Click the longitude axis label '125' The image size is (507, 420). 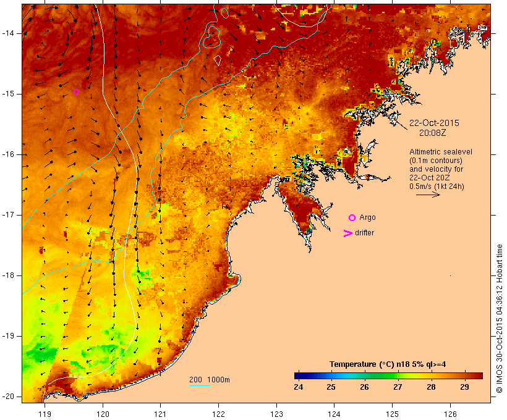(392, 414)
